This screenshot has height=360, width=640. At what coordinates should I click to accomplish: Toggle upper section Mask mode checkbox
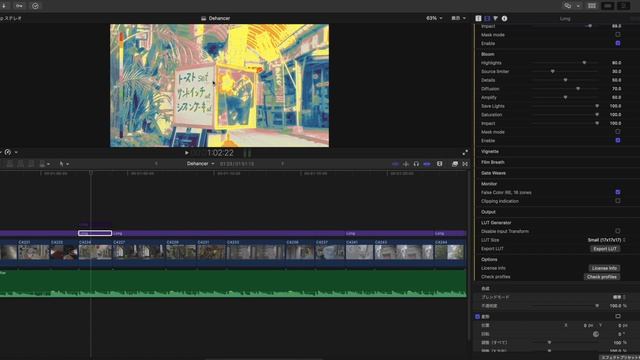(618, 35)
